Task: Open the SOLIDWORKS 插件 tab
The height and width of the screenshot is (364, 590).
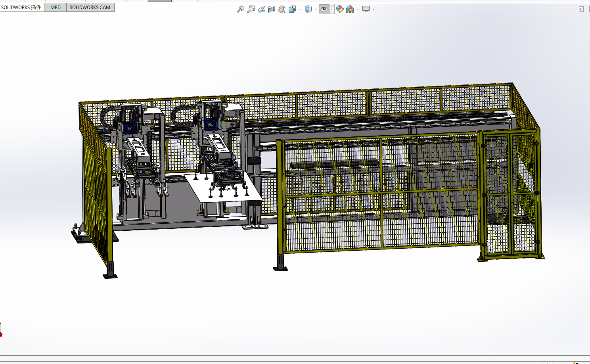Action: (x=21, y=7)
